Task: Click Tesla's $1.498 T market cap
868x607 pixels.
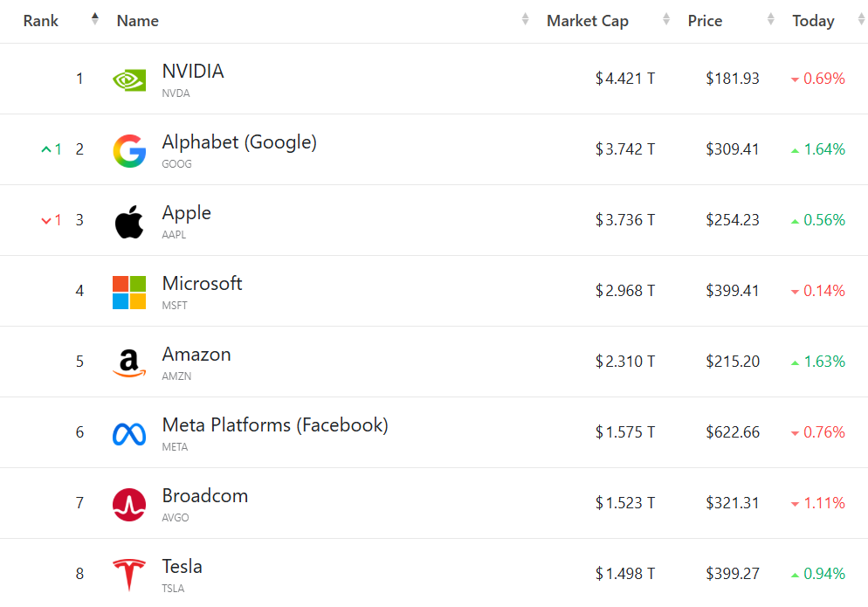Action: click(625, 574)
